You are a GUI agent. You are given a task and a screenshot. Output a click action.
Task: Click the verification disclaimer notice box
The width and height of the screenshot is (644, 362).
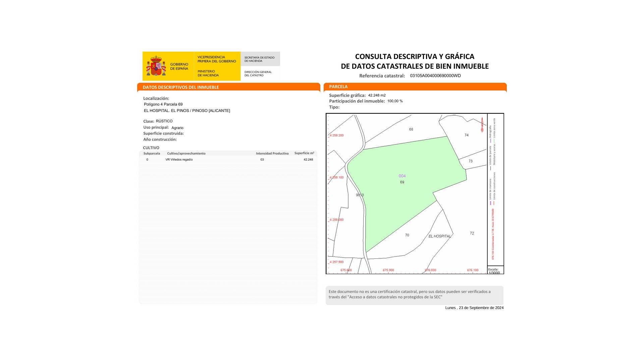[x=414, y=295]
